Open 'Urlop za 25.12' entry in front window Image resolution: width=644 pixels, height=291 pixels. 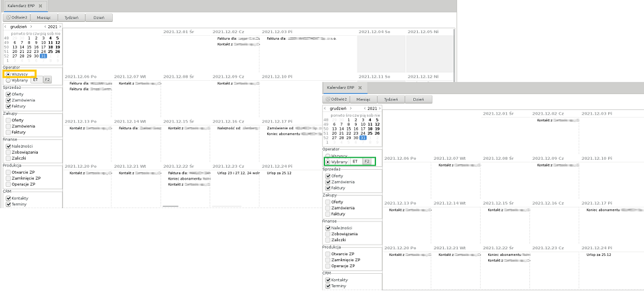pos(600,255)
